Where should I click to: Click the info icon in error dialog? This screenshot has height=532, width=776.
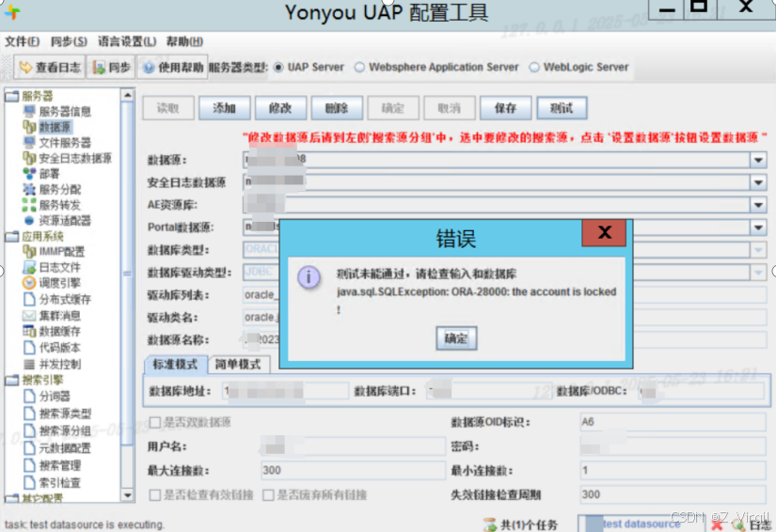click(x=309, y=277)
